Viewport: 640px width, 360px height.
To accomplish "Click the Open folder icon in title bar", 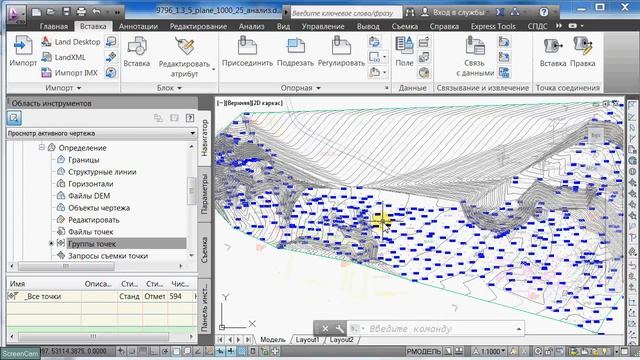I will tap(51, 11).
